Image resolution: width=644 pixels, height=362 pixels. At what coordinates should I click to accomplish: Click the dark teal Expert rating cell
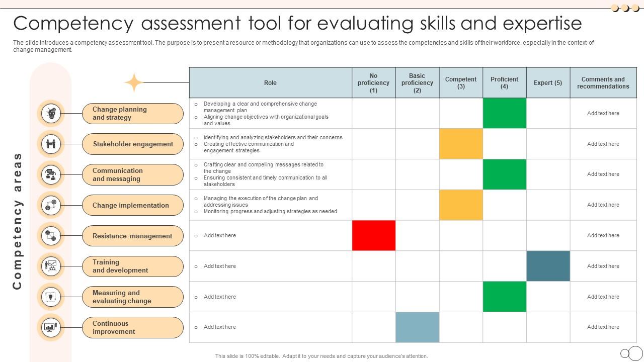[548, 266]
